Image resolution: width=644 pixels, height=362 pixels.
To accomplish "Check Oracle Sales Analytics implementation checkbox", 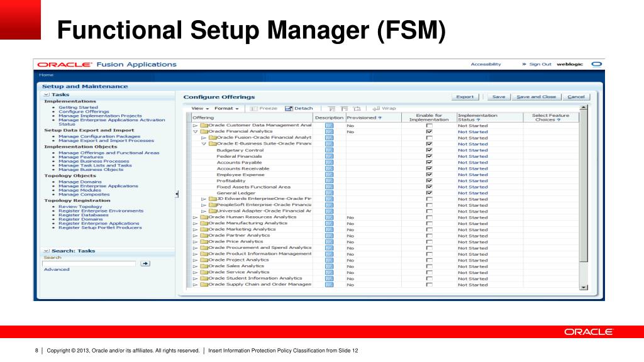I will click(x=429, y=266).
